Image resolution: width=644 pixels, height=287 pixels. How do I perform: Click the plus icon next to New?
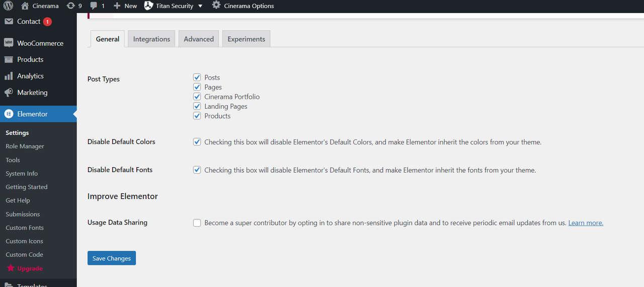(x=117, y=6)
